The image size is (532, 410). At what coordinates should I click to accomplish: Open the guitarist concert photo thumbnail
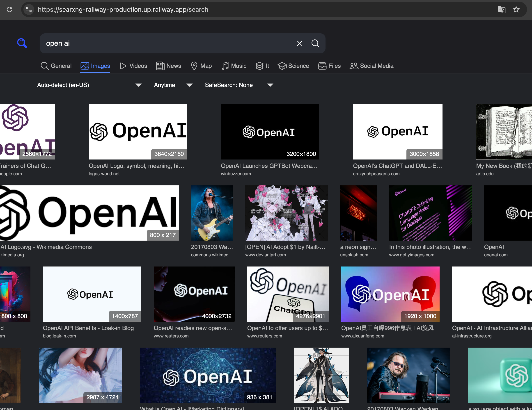click(x=212, y=213)
